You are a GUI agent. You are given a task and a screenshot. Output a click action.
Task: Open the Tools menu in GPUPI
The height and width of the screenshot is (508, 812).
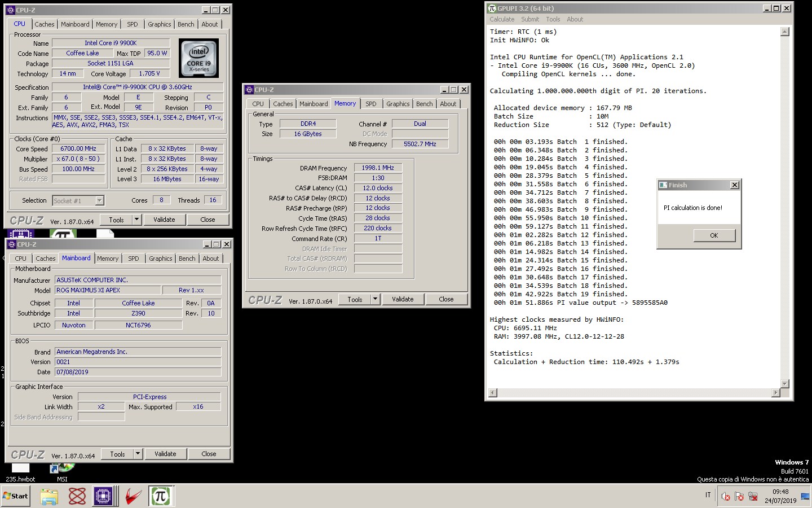[553, 19]
